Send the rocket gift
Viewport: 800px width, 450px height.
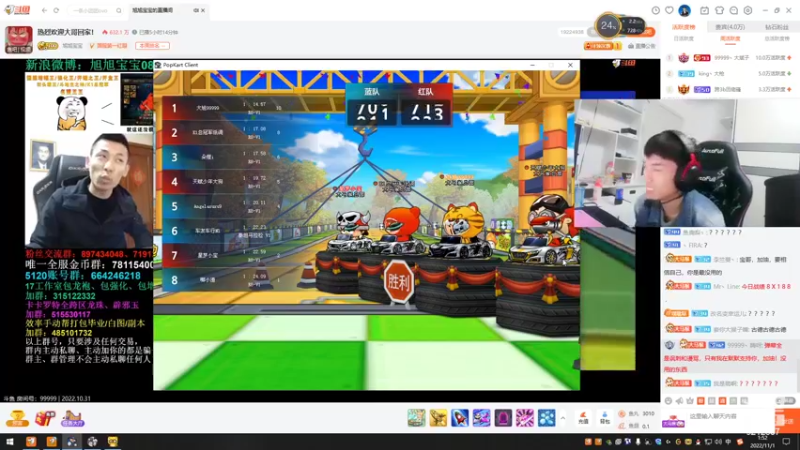click(460, 418)
